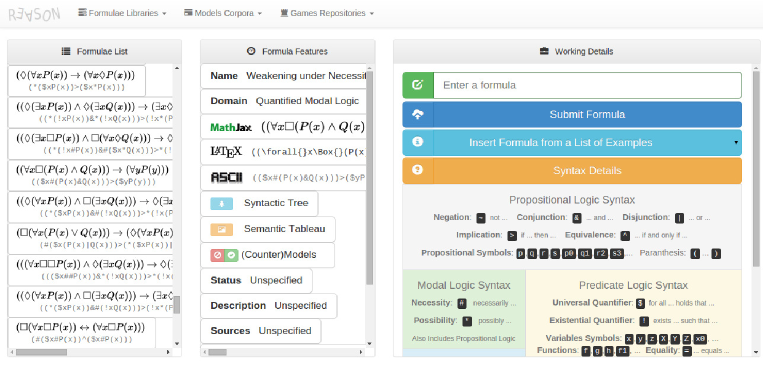Viewport: 763px width, 365px height.
Task: Click the Existential Quantifier ! key symbol
Action: point(644,321)
